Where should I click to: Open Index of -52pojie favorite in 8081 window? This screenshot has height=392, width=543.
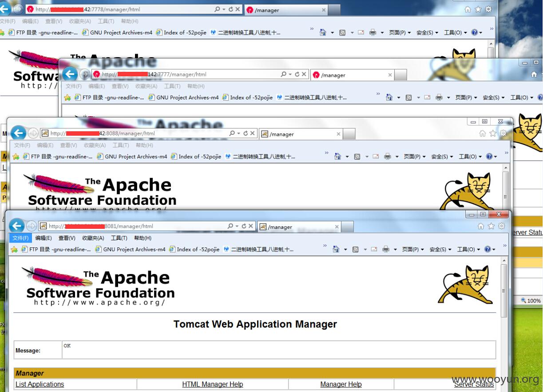195,249
